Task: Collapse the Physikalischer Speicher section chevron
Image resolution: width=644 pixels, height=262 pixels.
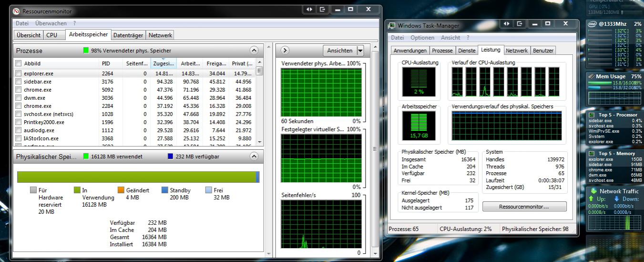Action: pyautogui.click(x=254, y=156)
